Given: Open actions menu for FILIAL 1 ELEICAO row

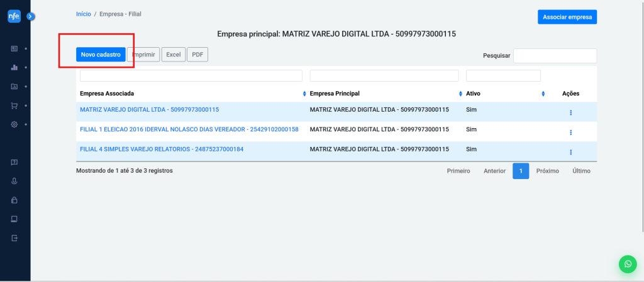Looking at the screenshot, I should (570, 133).
